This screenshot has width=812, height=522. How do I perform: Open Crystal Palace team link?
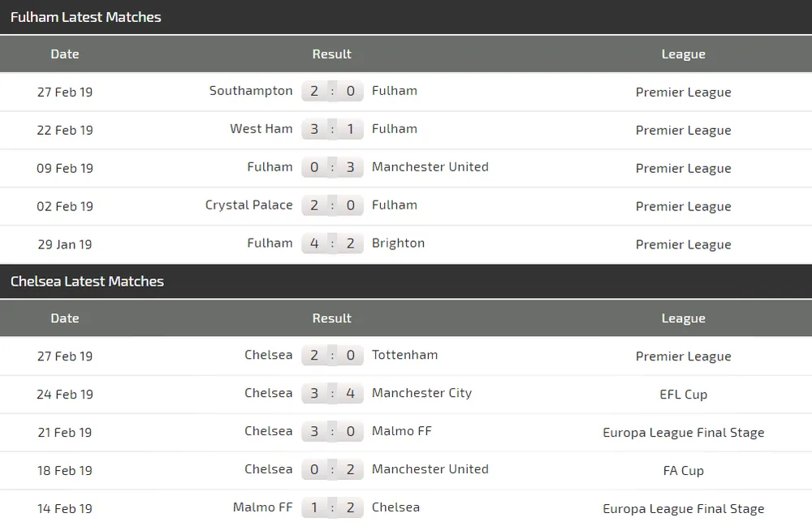pyautogui.click(x=248, y=205)
